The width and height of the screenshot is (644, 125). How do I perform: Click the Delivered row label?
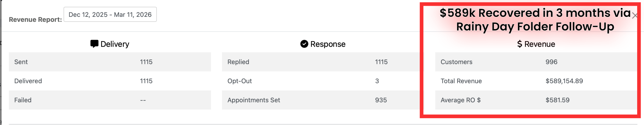[x=28, y=81]
